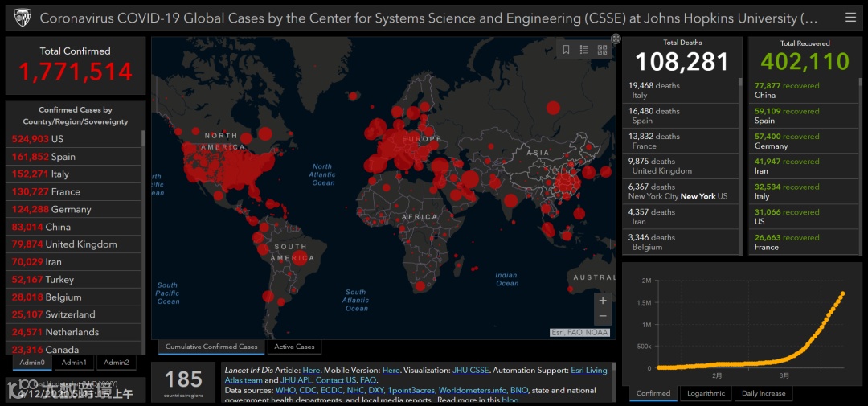Zoom out on the map
The width and height of the screenshot is (868, 406).
click(x=603, y=316)
